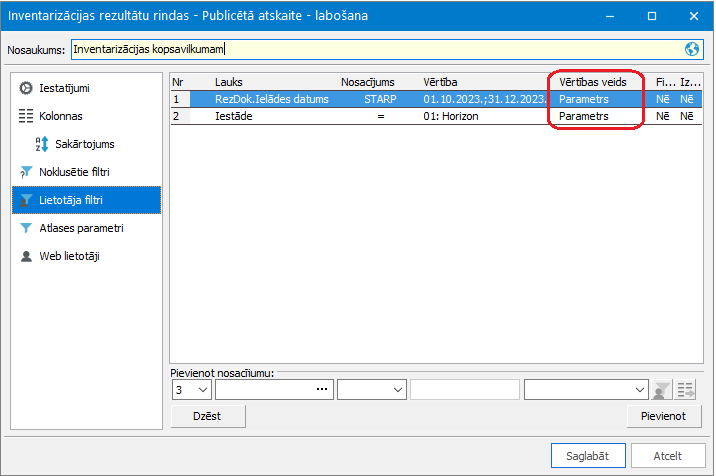
Task: Open the Iestatījumi section
Action: (87, 88)
